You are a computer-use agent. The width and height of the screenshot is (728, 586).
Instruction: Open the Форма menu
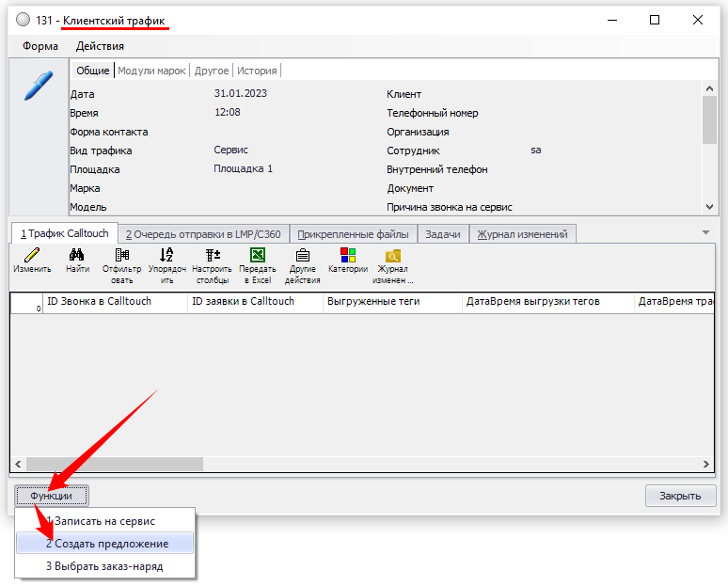[40, 46]
